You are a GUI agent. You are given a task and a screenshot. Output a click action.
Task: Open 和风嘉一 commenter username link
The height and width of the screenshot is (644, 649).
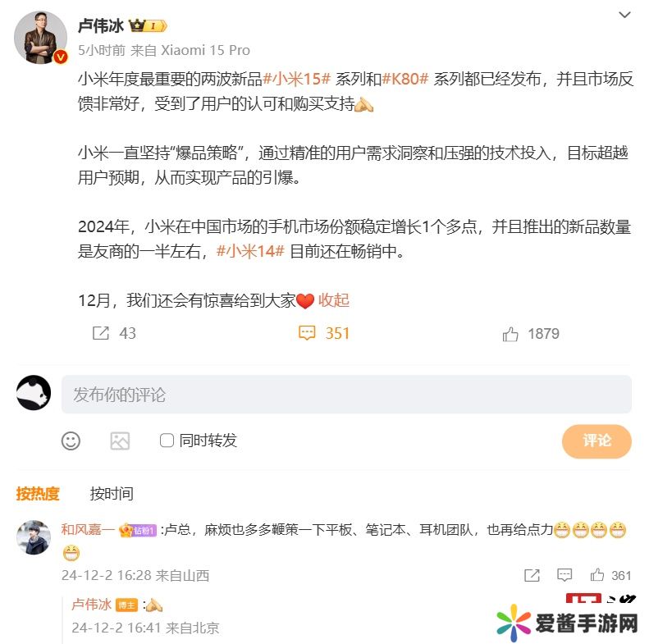point(88,529)
